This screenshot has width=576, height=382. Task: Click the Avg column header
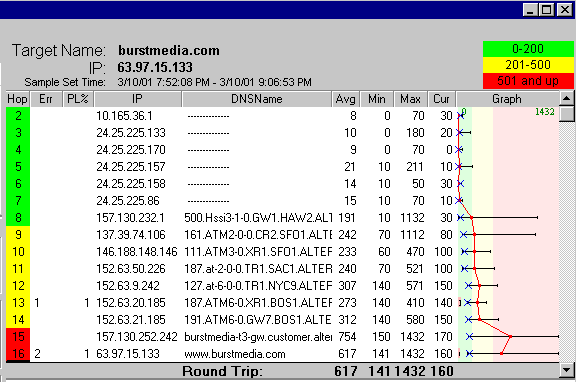coord(345,99)
